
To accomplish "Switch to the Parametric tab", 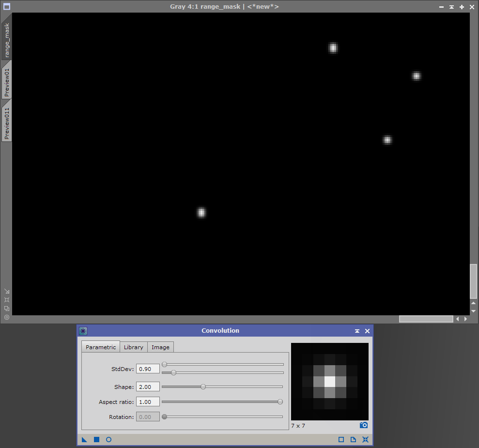I will tap(101, 347).
